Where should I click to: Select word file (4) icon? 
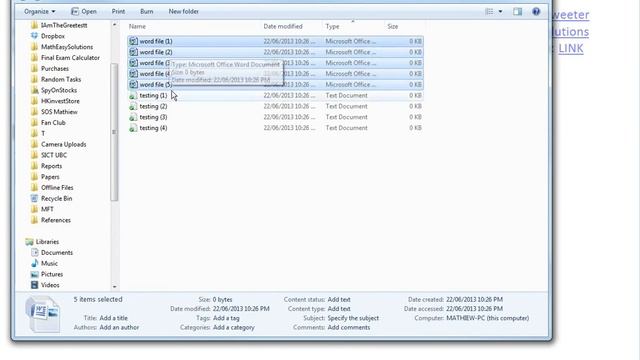(133, 74)
